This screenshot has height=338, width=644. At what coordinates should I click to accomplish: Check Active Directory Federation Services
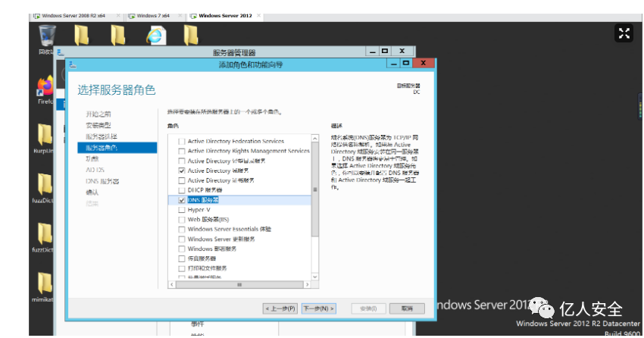[182, 141]
